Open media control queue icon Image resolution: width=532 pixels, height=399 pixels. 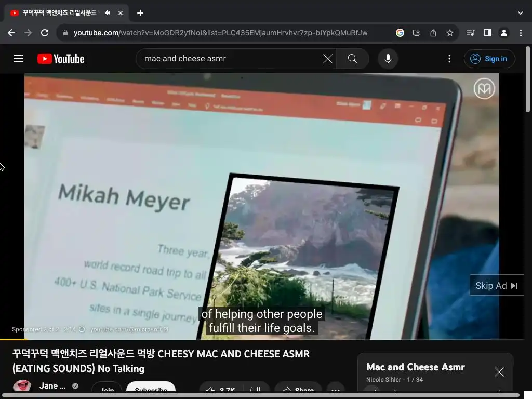[x=470, y=33]
